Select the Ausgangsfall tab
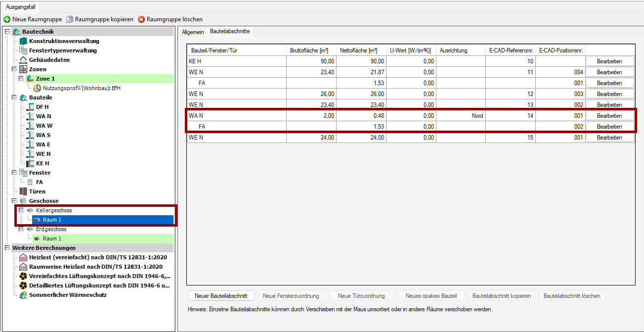The height and width of the screenshot is (332, 644). 20,7
